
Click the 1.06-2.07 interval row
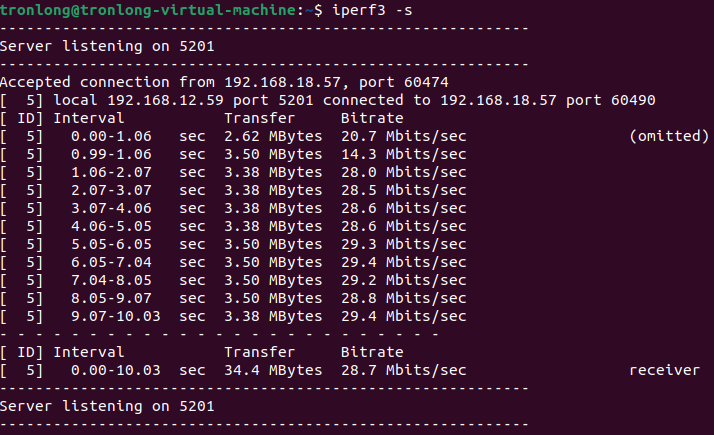[x=233, y=172]
